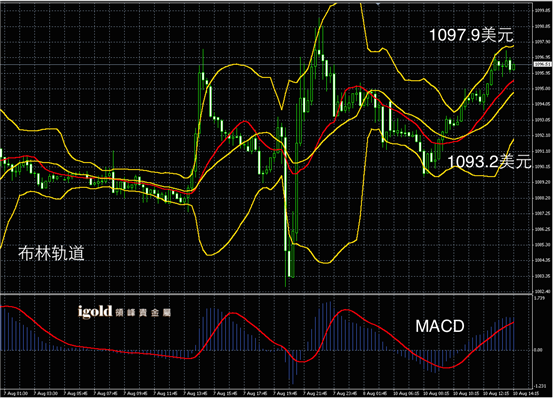Click the 1093.2美元 support price annotation
Viewport: 553px width, 398px height.
pyautogui.click(x=489, y=162)
